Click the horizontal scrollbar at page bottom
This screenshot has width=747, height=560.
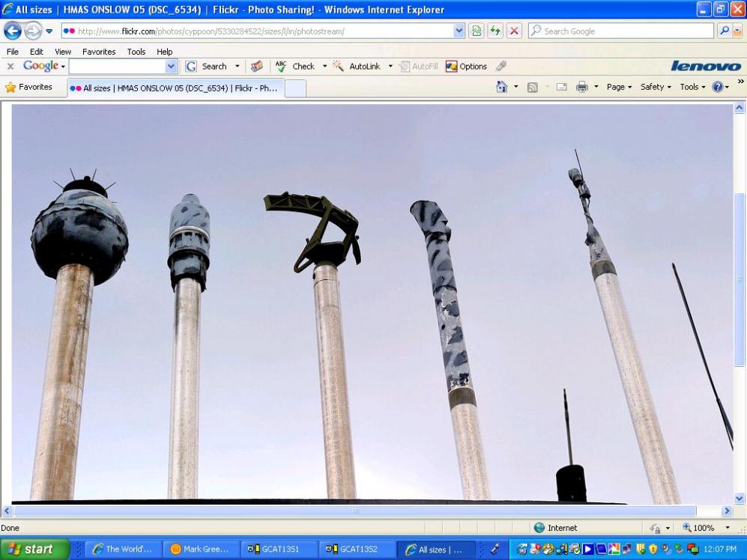[355, 511]
